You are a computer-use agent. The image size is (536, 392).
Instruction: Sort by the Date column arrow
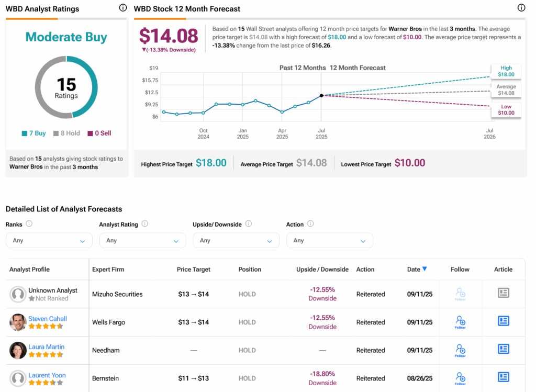pyautogui.click(x=425, y=269)
